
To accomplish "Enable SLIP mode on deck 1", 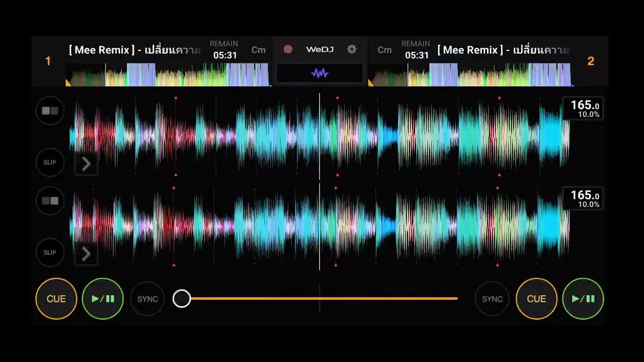I will pyautogui.click(x=50, y=162).
